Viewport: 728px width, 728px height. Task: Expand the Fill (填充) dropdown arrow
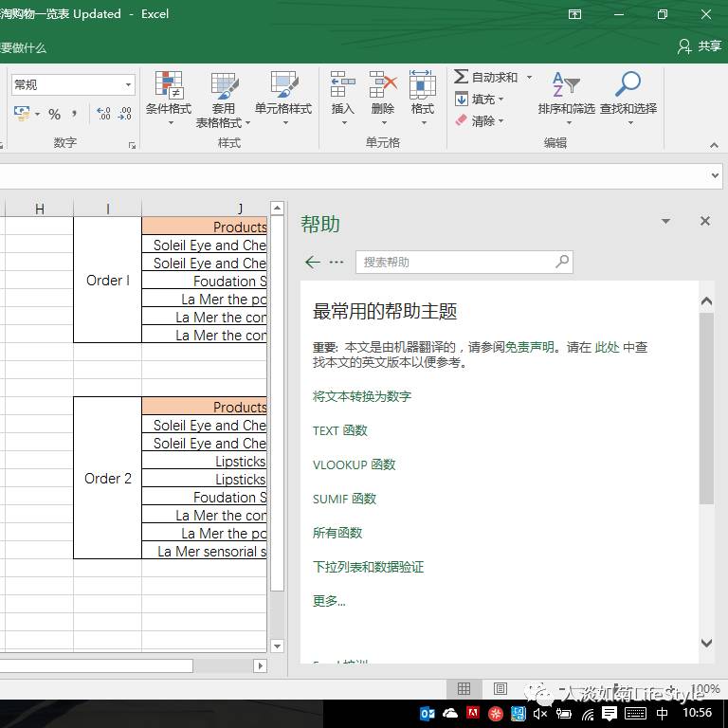pos(500,99)
